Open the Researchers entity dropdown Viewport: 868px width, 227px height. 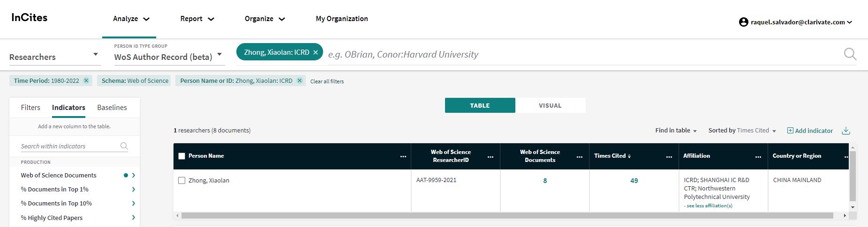[54, 57]
